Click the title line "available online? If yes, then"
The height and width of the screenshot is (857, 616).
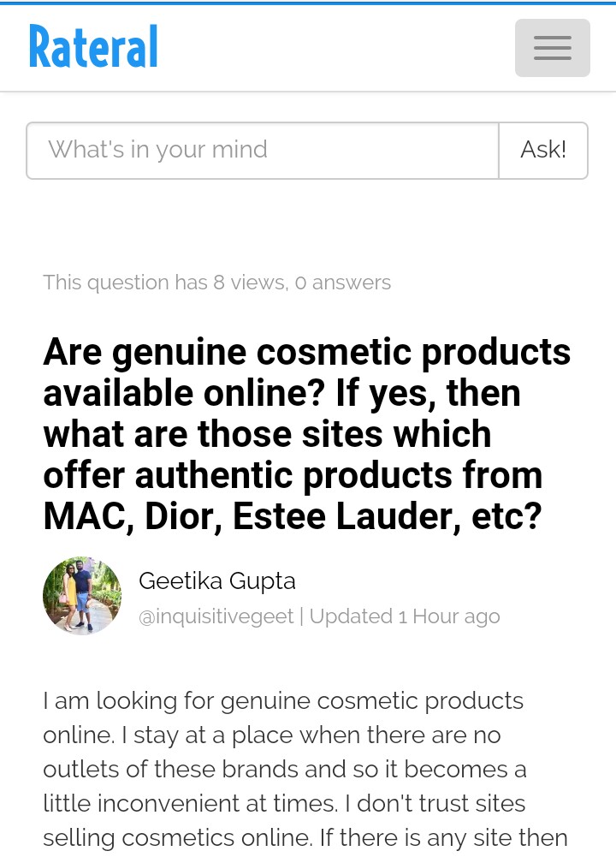[x=281, y=393]
